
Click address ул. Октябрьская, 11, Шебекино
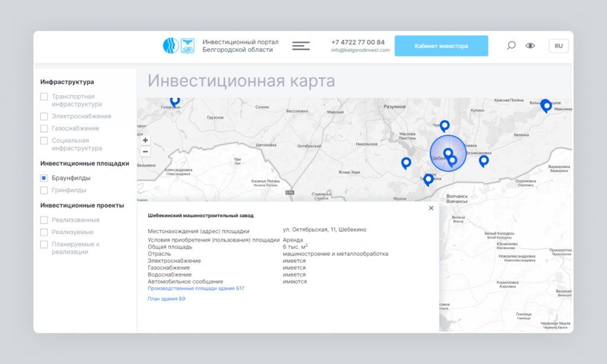click(x=324, y=229)
